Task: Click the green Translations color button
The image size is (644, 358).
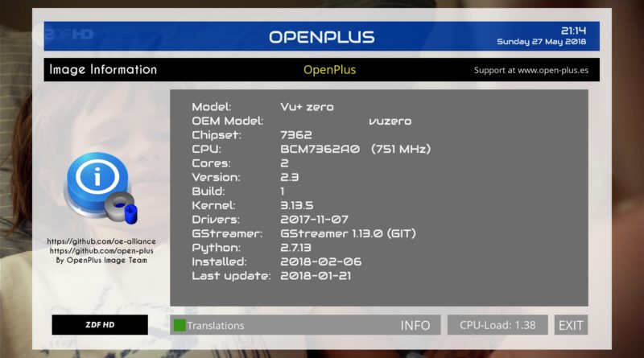Action: click(180, 325)
